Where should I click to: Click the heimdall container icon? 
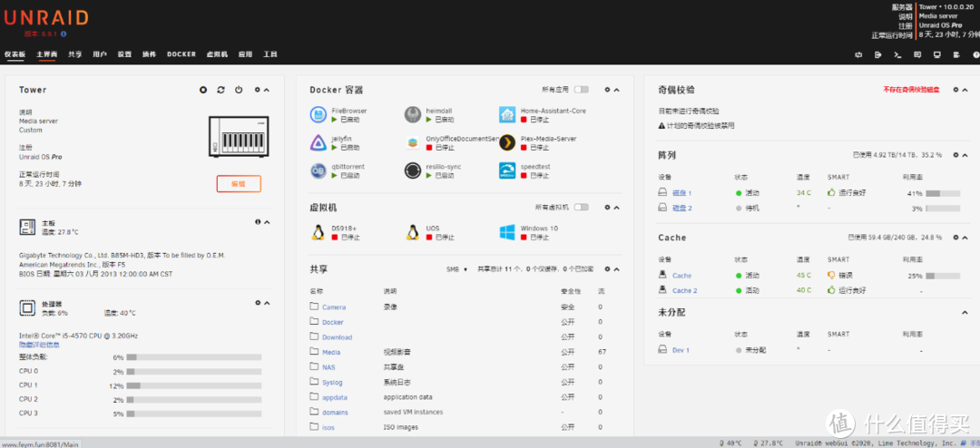[413, 114]
